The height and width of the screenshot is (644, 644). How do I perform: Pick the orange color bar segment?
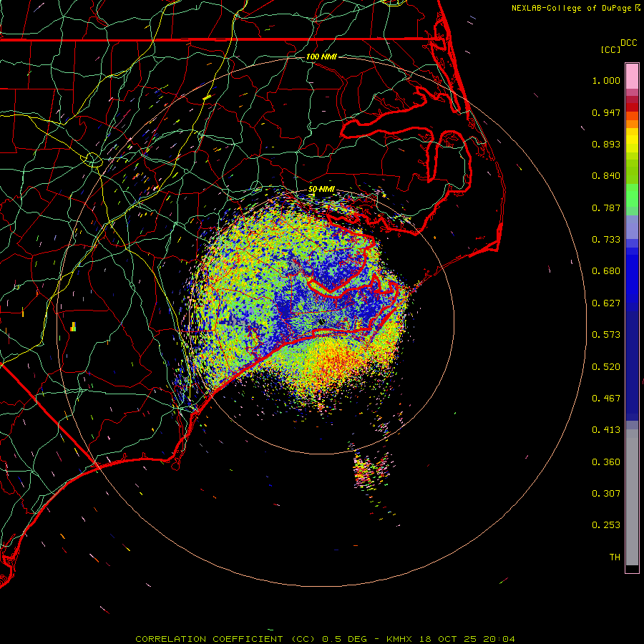(x=632, y=124)
